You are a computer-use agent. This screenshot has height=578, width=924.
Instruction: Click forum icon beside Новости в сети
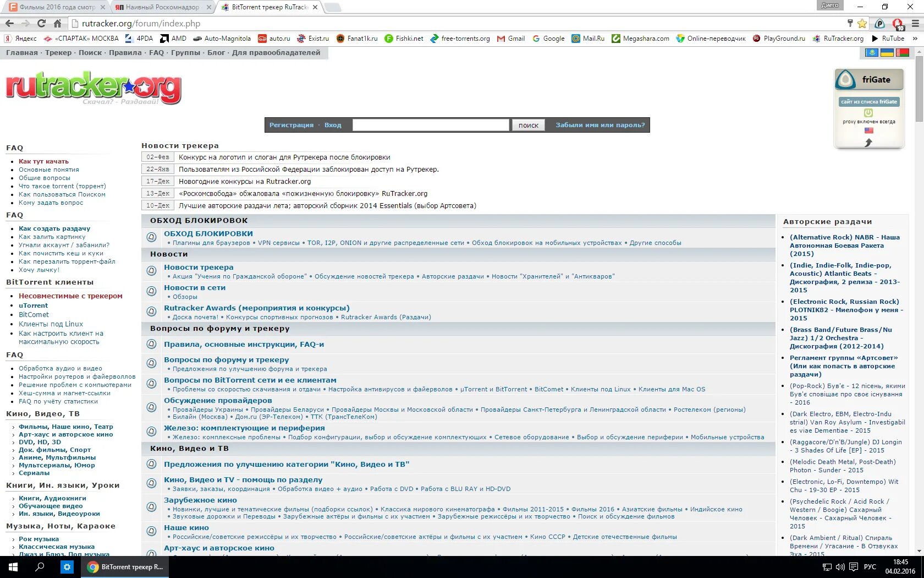(x=151, y=291)
